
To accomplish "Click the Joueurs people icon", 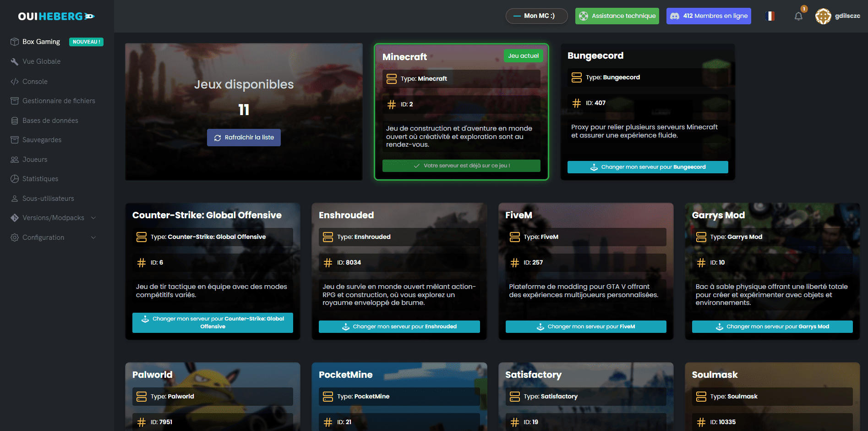I will (x=15, y=160).
